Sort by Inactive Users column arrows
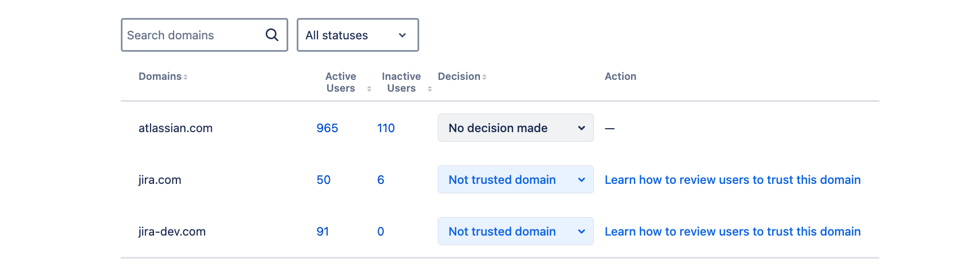Image resolution: width=980 pixels, height=271 pixels. click(430, 89)
